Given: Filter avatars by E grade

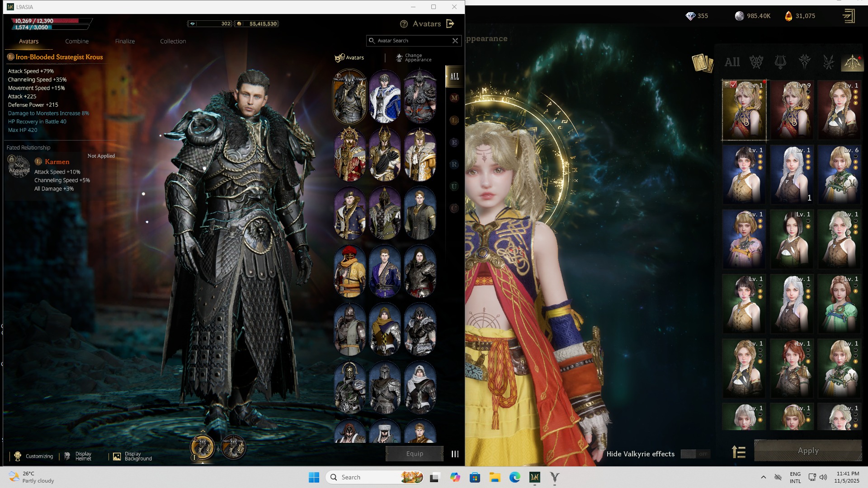Looking at the screenshot, I should pos(454,143).
